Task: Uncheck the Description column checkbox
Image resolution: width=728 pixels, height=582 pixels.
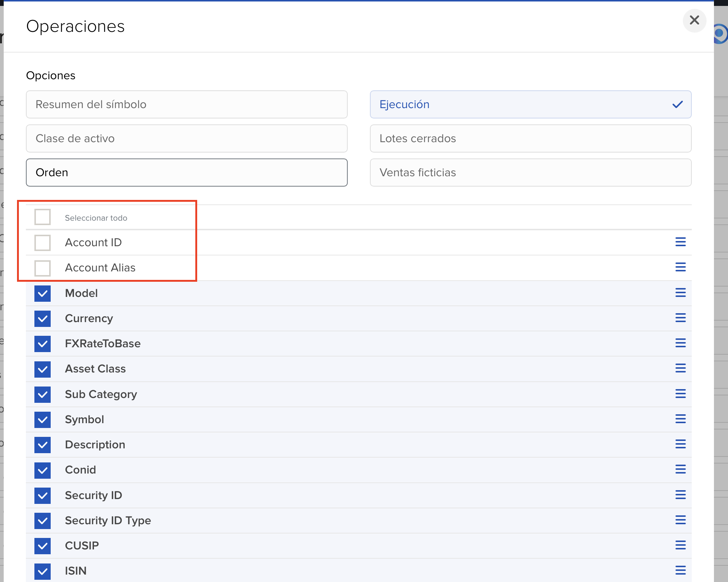Action: (43, 445)
